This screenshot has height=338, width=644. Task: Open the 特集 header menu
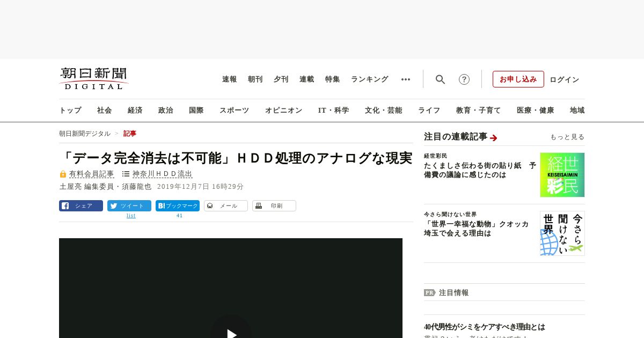coord(333,79)
